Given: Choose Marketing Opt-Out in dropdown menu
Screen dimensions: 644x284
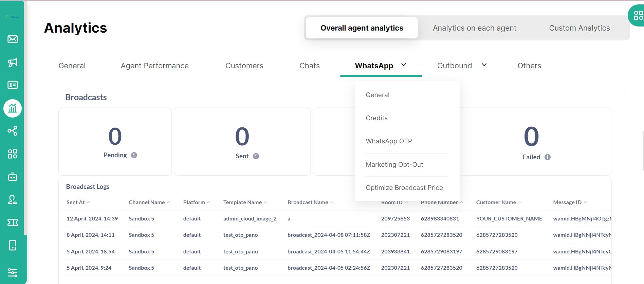Looking at the screenshot, I should (394, 165).
